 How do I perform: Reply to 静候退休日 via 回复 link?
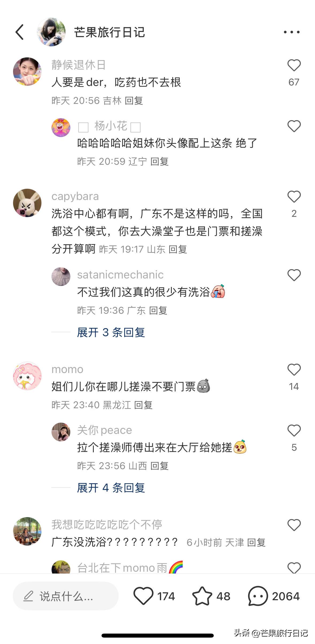(134, 101)
